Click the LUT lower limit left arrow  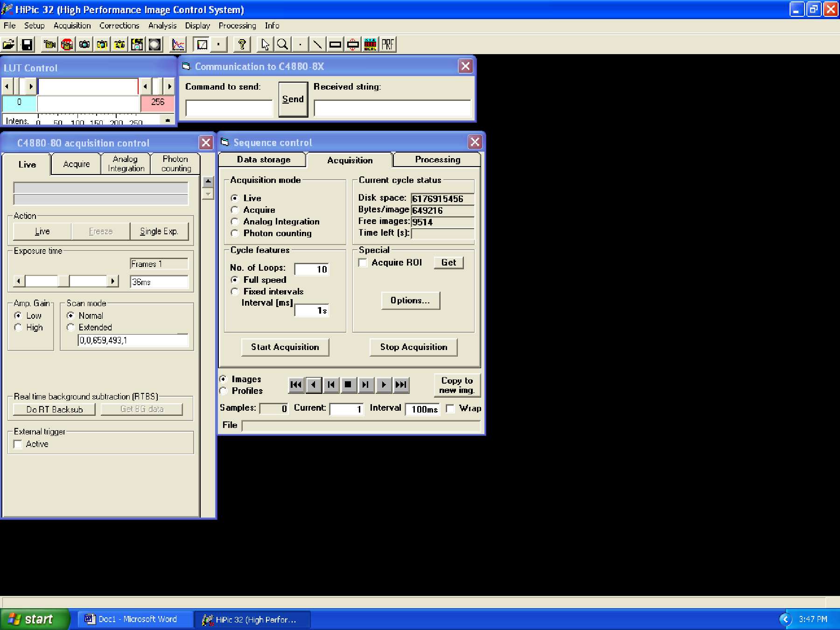7,86
